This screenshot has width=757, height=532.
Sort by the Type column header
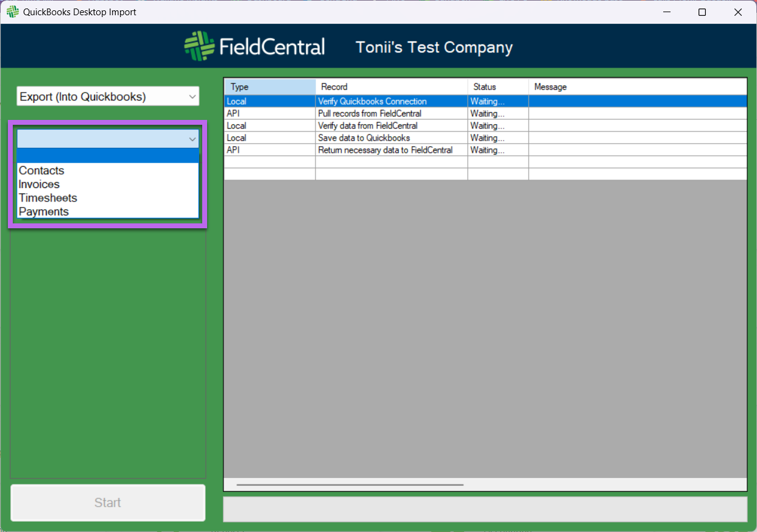[270, 86]
